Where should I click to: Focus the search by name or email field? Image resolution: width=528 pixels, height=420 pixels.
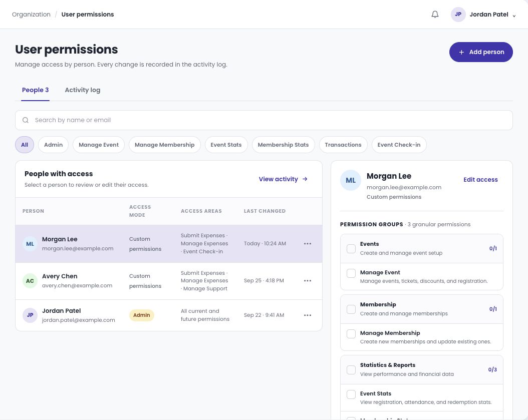point(264,120)
